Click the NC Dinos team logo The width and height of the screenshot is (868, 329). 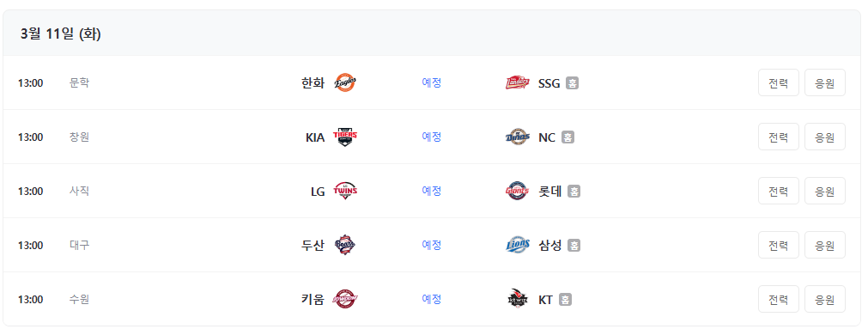[x=518, y=137]
